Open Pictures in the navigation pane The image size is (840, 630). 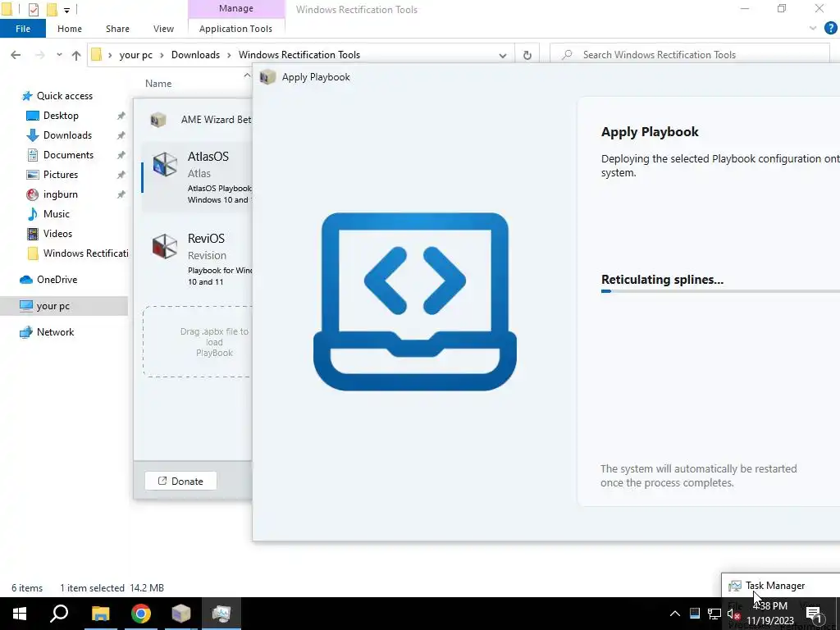60,175
